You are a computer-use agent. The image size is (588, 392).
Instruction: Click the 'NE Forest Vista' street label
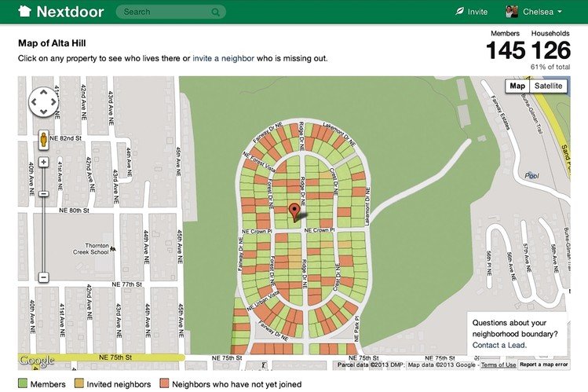pyautogui.click(x=259, y=160)
